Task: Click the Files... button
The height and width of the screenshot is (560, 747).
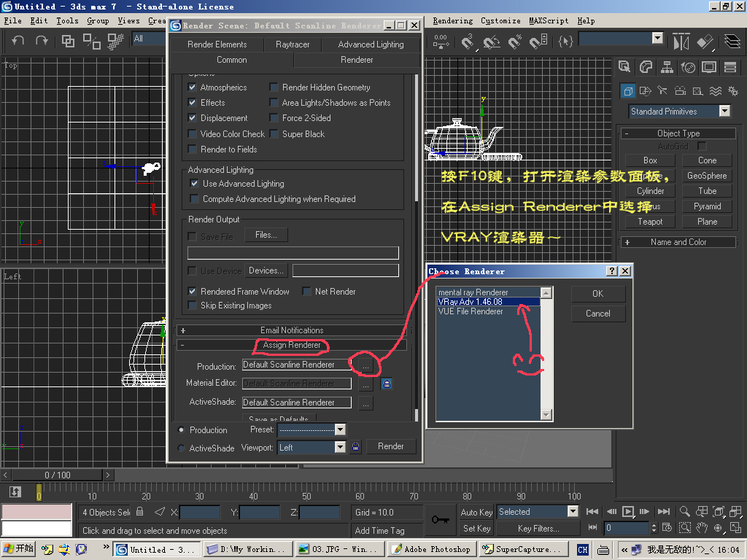Action: (x=266, y=235)
